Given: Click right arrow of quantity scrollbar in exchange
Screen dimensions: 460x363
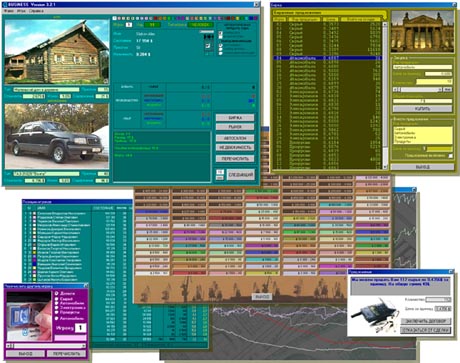Looking at the screenshot, I should click(x=440, y=89).
